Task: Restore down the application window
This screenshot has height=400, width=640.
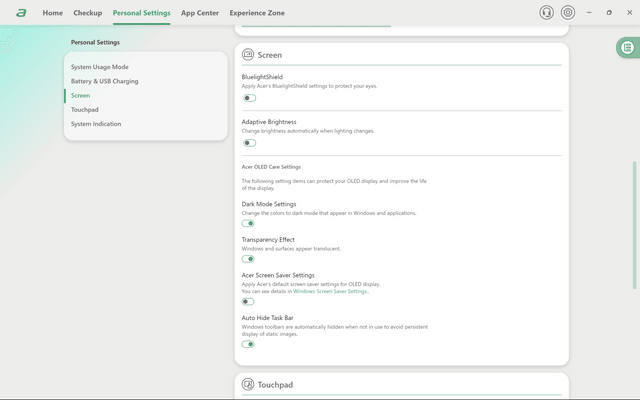Action: click(x=609, y=13)
